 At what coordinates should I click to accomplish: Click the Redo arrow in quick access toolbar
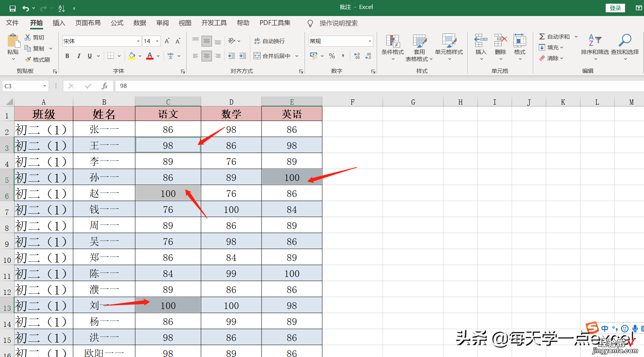coord(43,8)
